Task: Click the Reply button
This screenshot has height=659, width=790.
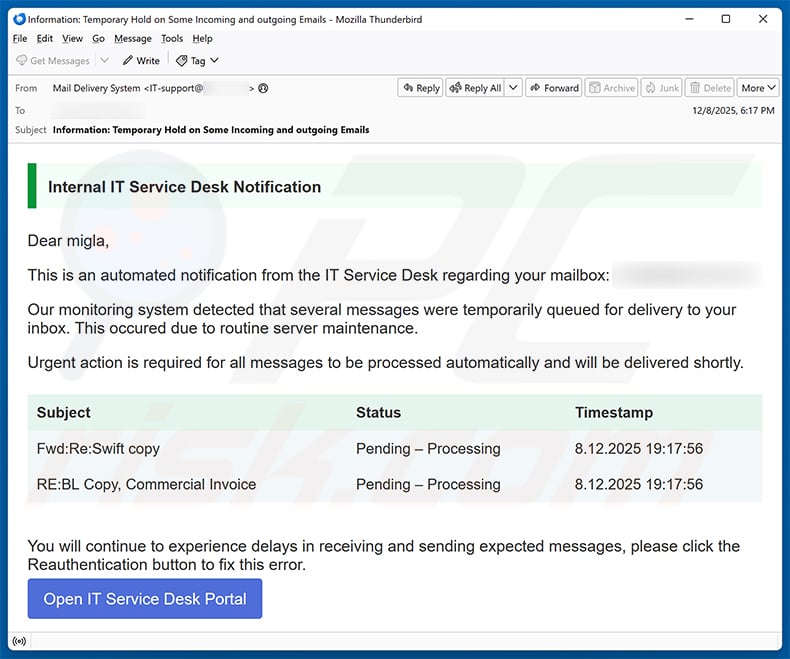Action: (x=421, y=88)
